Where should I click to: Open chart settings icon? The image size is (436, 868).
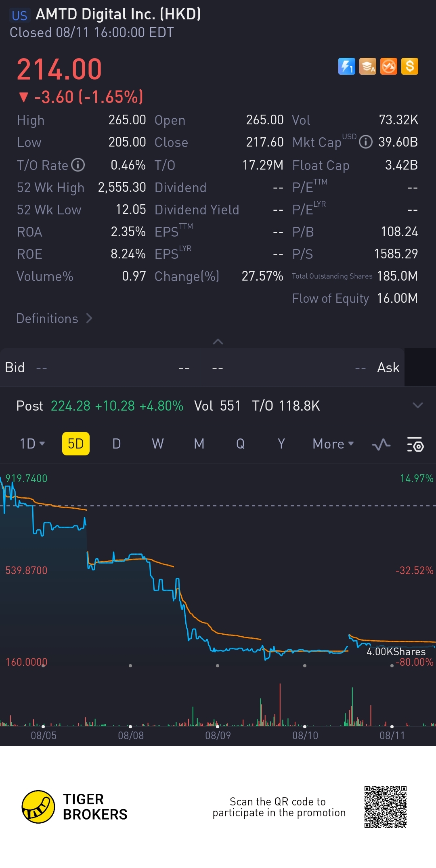pyautogui.click(x=415, y=444)
